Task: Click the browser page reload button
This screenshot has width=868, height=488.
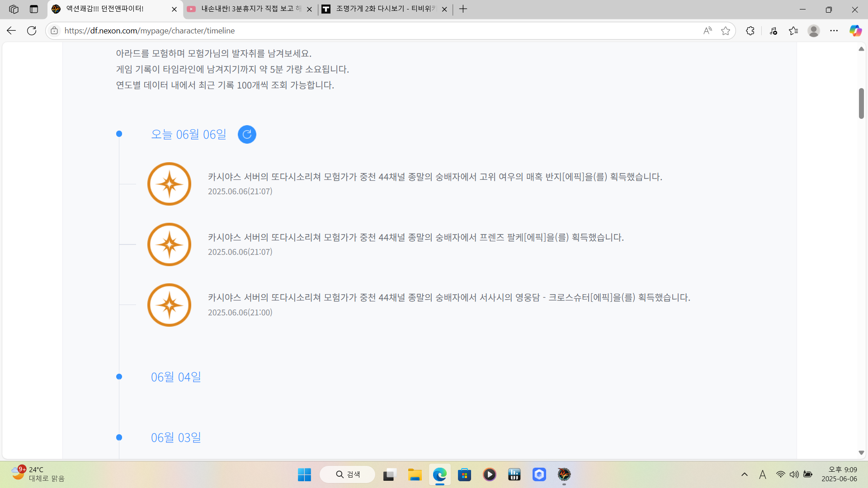Action: [x=32, y=31]
